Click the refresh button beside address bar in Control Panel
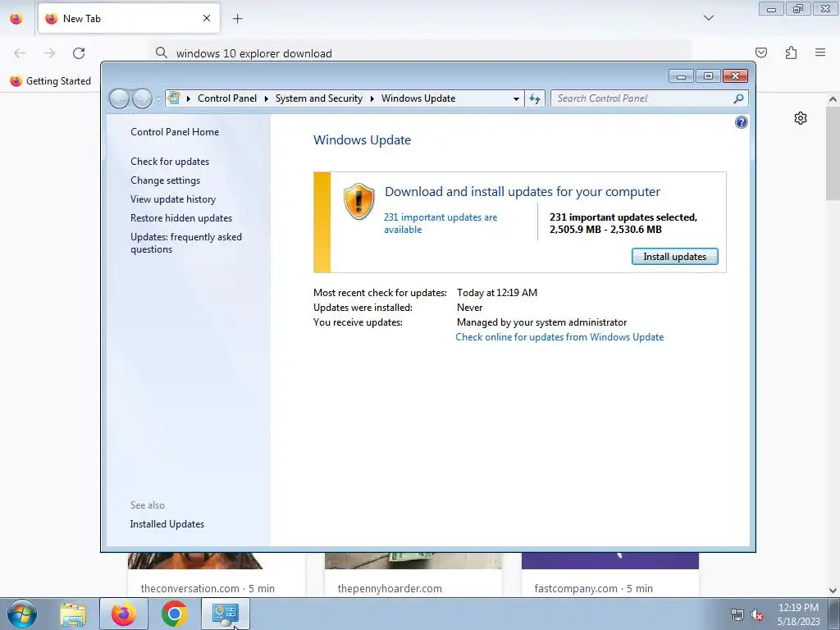 535,98
